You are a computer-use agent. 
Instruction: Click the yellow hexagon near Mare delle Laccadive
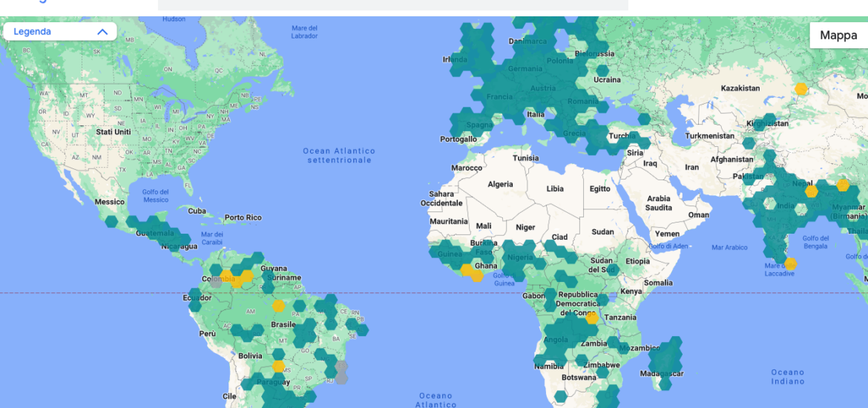click(x=791, y=263)
